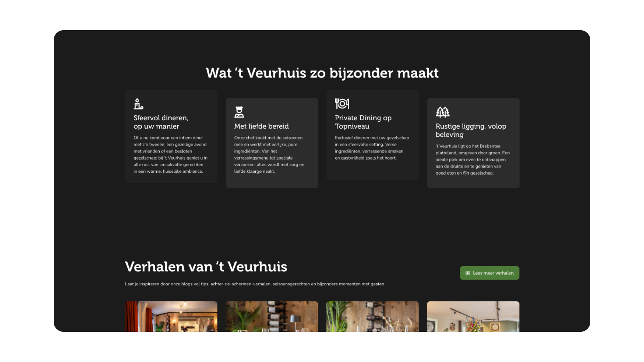The height and width of the screenshot is (362, 644).
Task: Click the pine trees icon
Action: coord(442,112)
